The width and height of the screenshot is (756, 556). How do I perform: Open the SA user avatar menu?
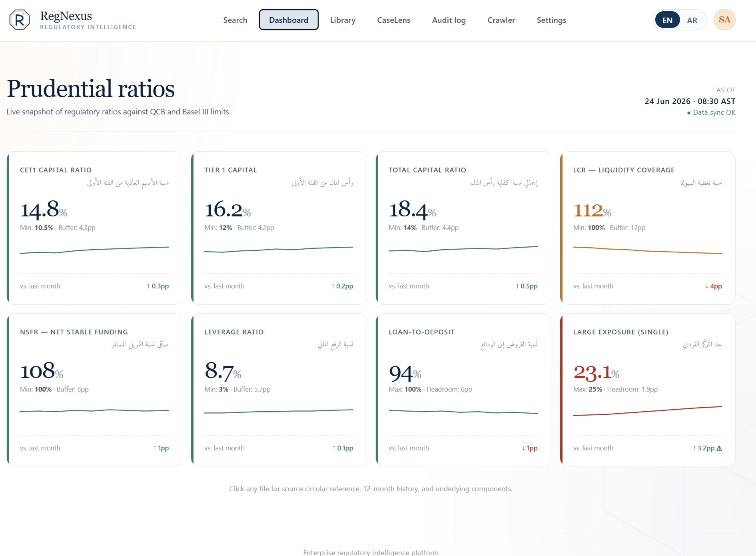pos(724,20)
